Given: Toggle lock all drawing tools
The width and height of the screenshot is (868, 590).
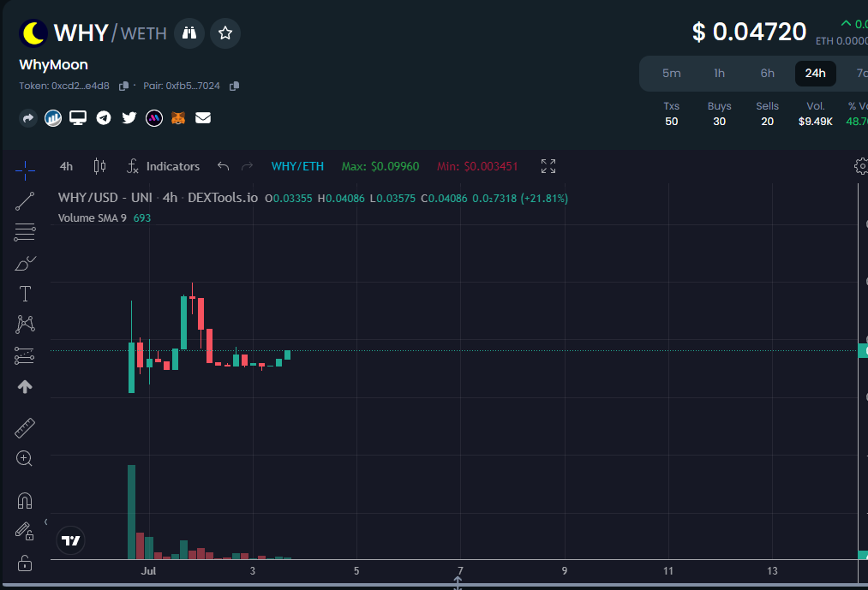Looking at the screenshot, I should pos(25,563).
